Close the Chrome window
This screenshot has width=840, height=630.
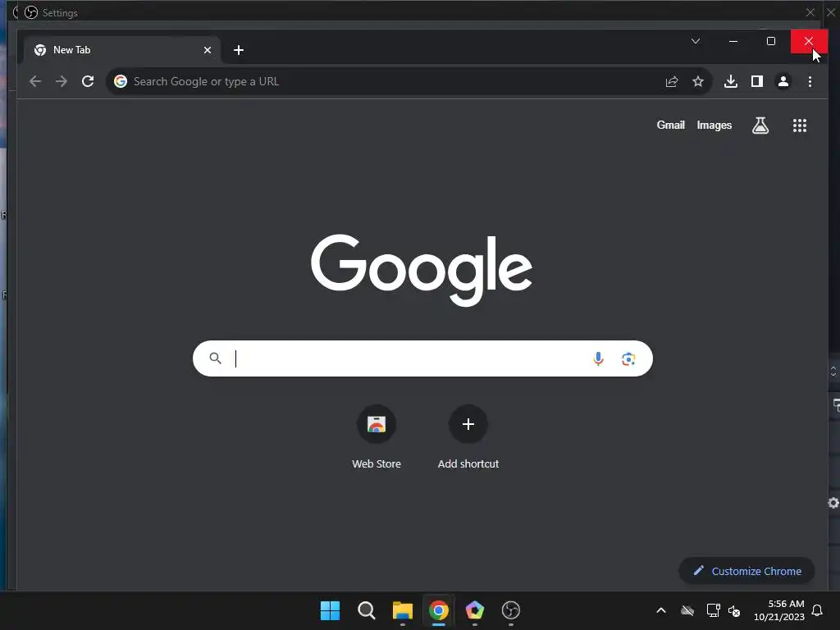click(809, 41)
